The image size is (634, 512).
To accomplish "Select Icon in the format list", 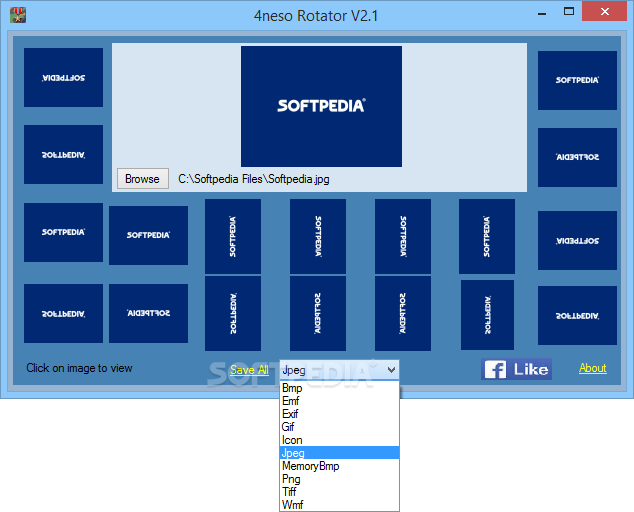I will [x=339, y=440].
